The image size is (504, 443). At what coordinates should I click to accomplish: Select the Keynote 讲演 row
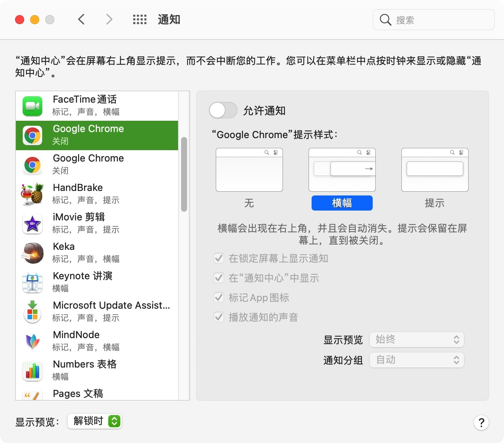coord(97,283)
